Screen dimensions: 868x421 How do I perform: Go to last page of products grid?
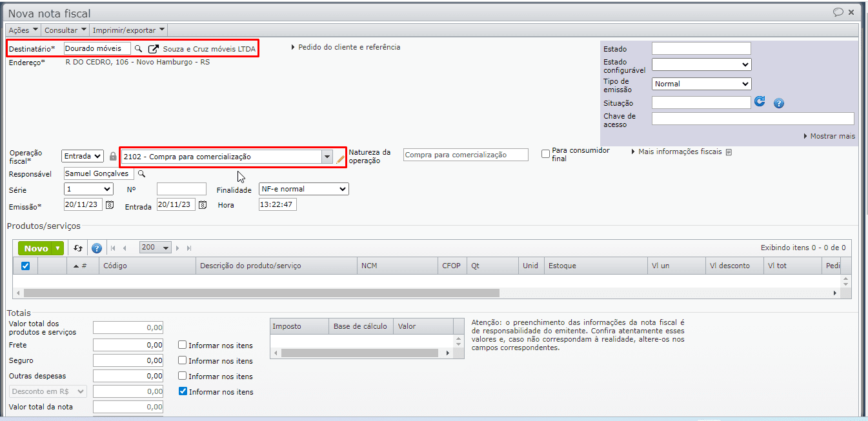coord(190,248)
